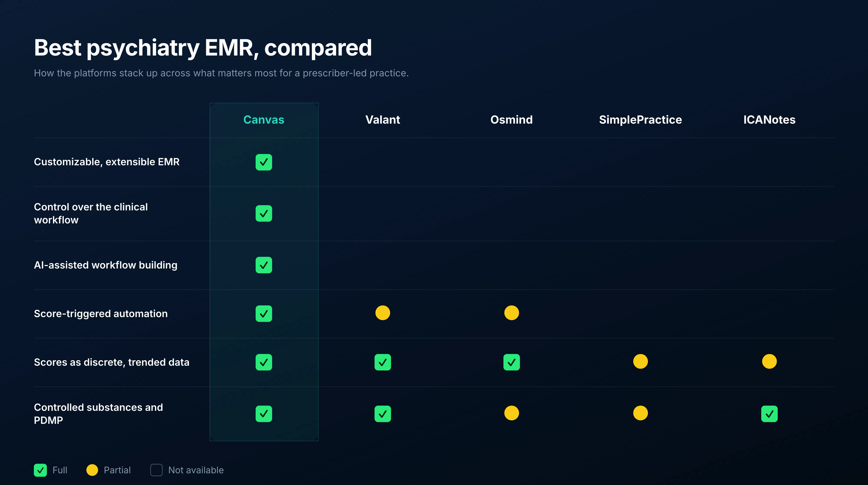This screenshot has height=485, width=868.
Task: Click the empty Not available legend checkbox
Action: [156, 470]
